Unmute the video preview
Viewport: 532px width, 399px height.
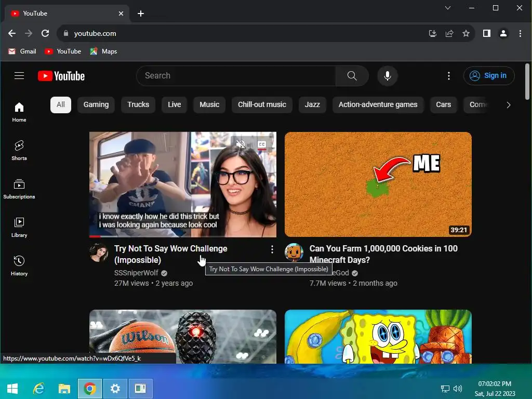pos(241,144)
